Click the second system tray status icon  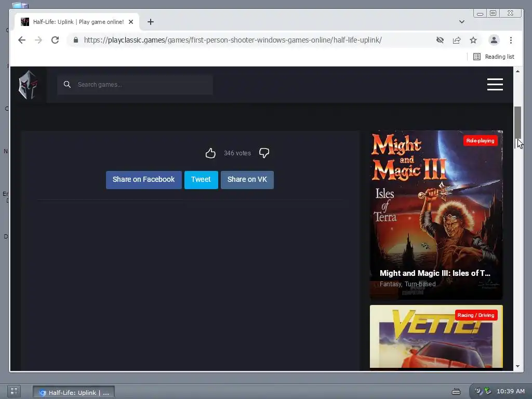487,391
